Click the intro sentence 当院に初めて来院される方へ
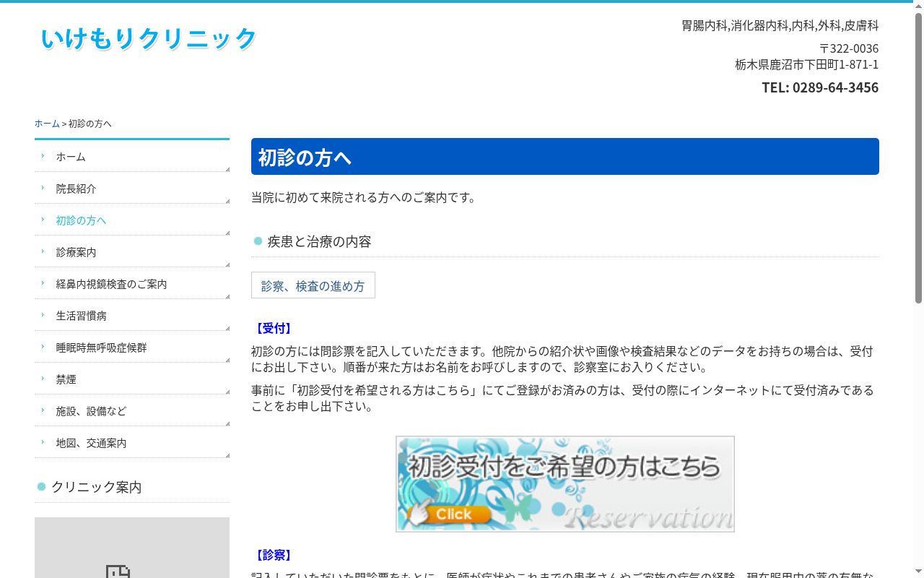The height and width of the screenshot is (578, 924). (x=364, y=197)
